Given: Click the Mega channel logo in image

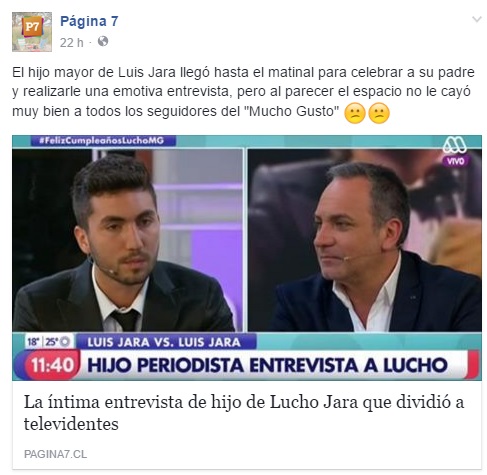Looking at the screenshot, I should point(454,145).
